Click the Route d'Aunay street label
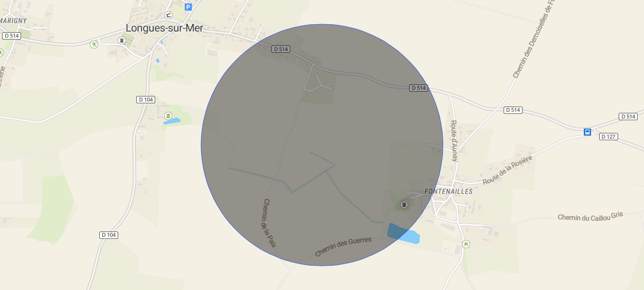Screen dimensions: 644x290 (x=454, y=140)
